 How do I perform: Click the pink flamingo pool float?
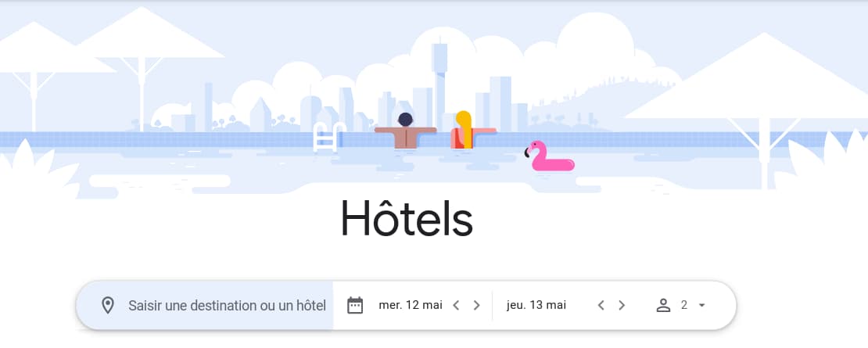click(549, 156)
